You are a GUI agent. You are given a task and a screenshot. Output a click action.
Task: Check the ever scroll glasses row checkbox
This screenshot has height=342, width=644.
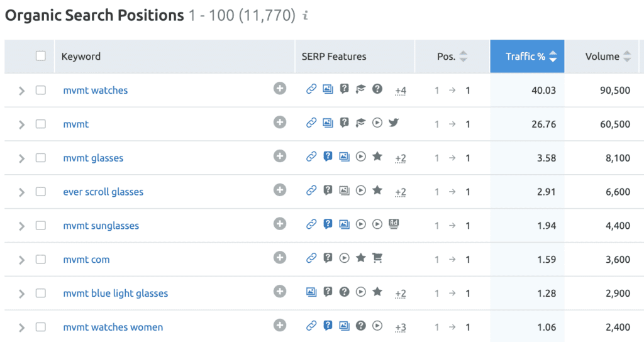pos(41,191)
